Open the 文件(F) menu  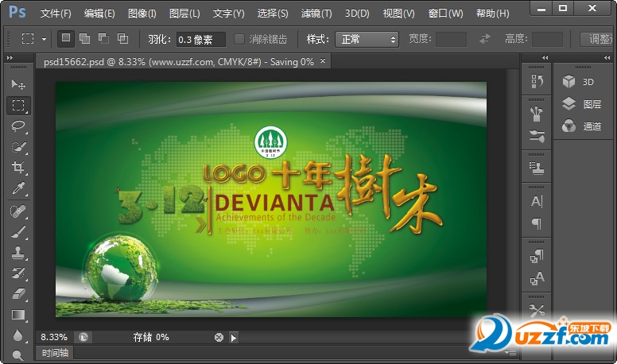point(56,14)
